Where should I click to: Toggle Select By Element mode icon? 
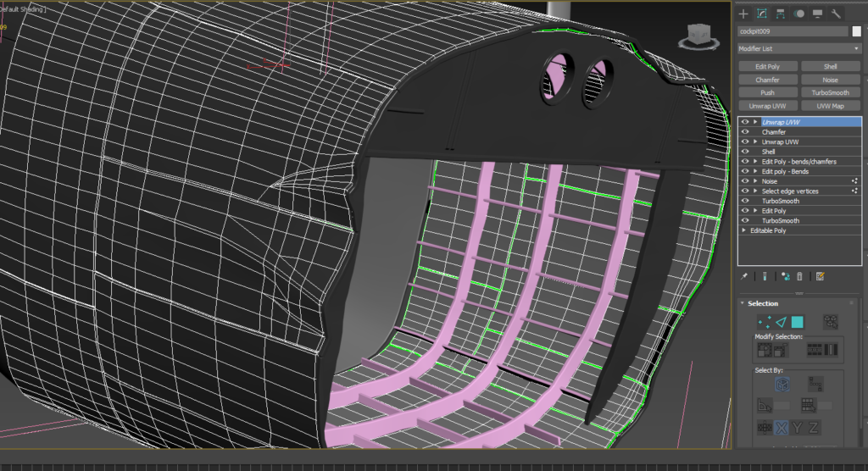pyautogui.click(x=831, y=322)
